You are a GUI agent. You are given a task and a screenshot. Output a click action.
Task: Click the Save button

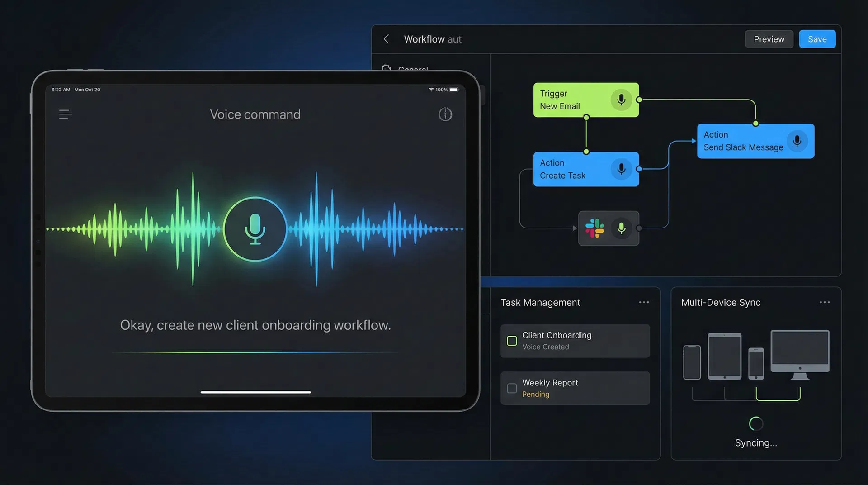(x=817, y=39)
